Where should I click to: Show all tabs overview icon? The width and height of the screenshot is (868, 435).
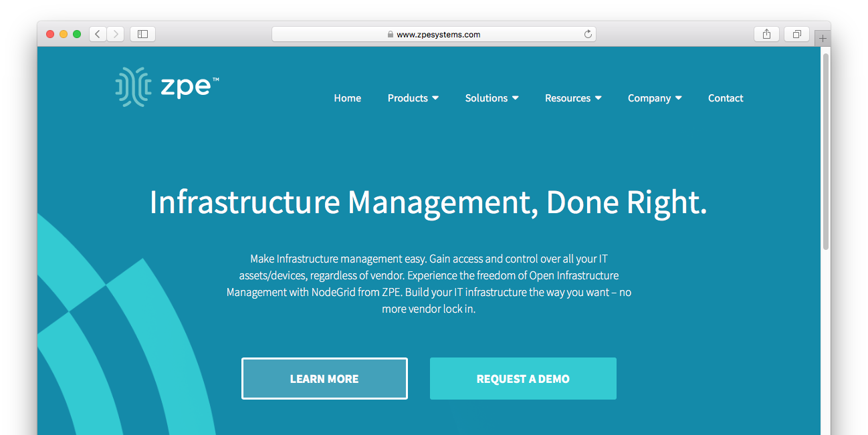(796, 34)
